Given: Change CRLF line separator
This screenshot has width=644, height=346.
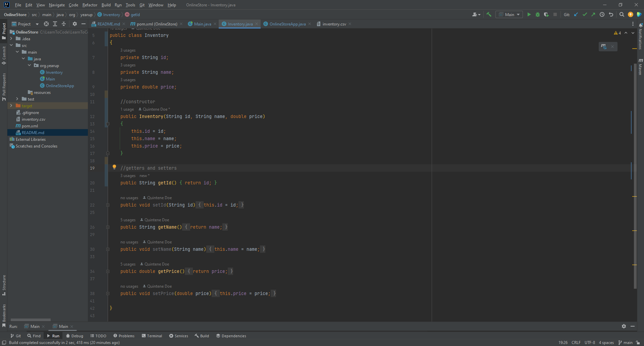Looking at the screenshot, I should click(576, 342).
